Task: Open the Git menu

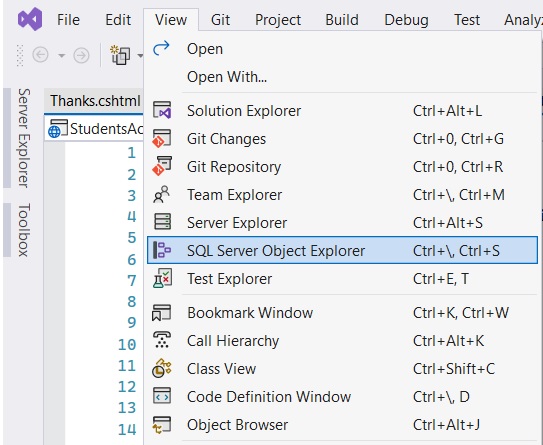Action: (x=220, y=20)
